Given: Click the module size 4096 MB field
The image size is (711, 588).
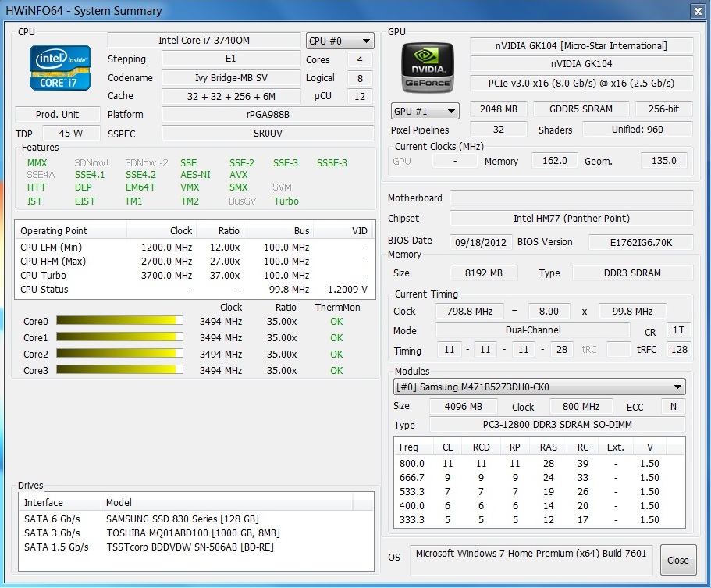Looking at the screenshot, I should coord(463,406).
